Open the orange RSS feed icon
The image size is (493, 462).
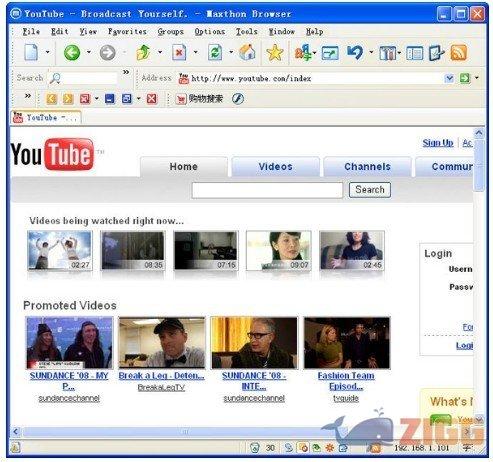(459, 53)
